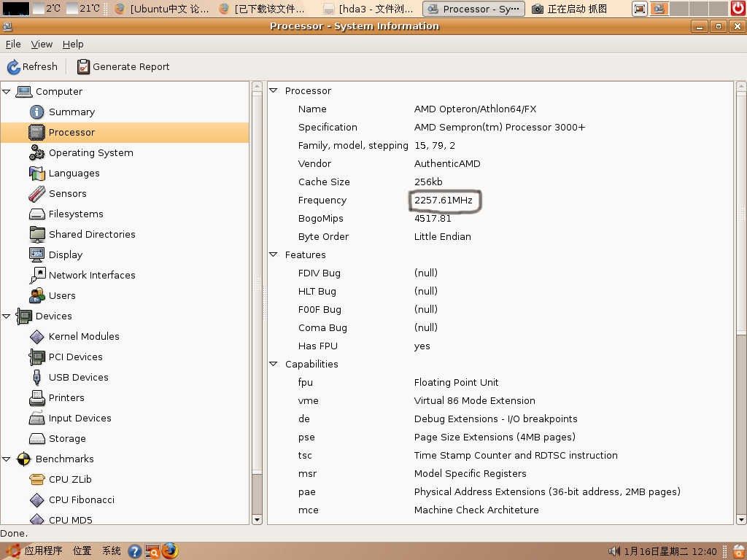
Task: Open the Network Interfaces icon
Action: [36, 275]
